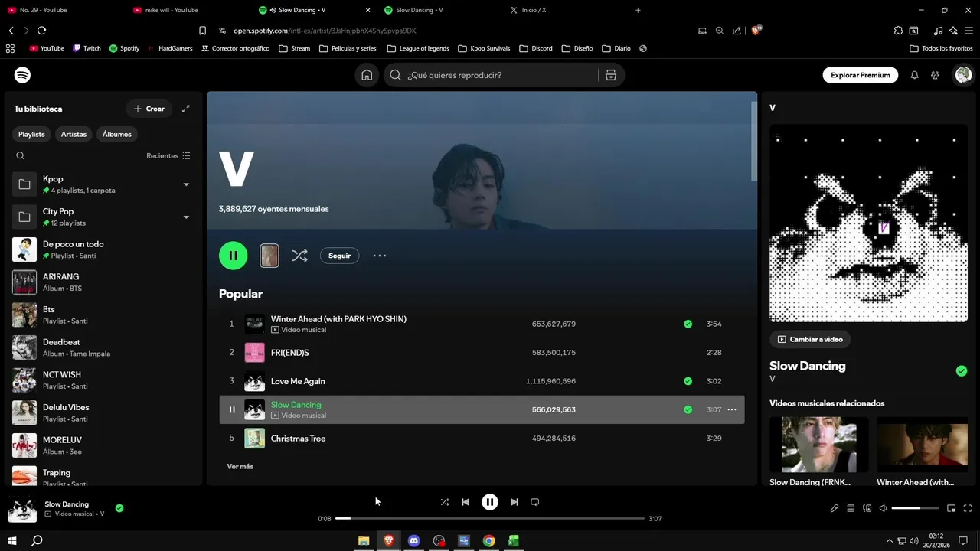Click Cambiar a video button
This screenshot has height=551, width=980.
click(810, 339)
